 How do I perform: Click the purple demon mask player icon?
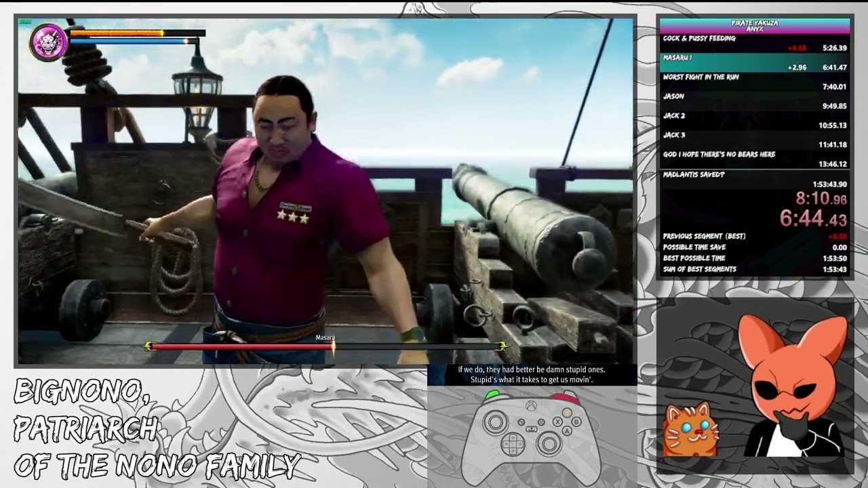pyautogui.click(x=48, y=42)
